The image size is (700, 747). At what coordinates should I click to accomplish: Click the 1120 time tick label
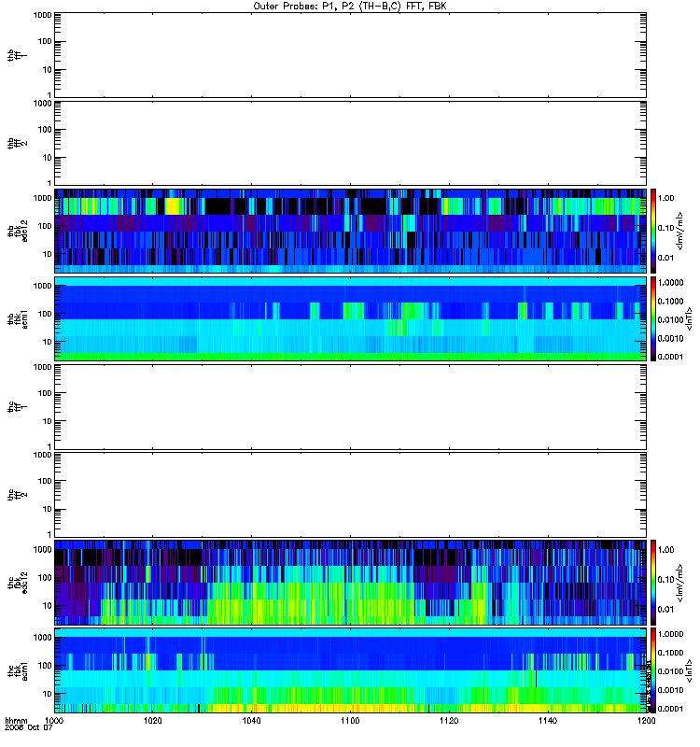pyautogui.click(x=448, y=722)
